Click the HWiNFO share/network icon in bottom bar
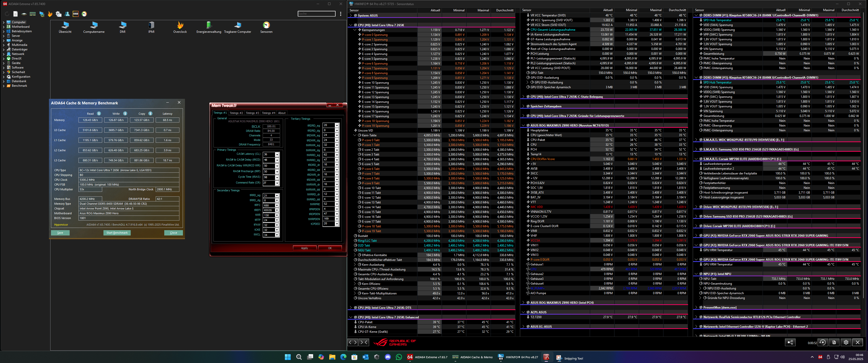868x363 pixels. point(790,342)
